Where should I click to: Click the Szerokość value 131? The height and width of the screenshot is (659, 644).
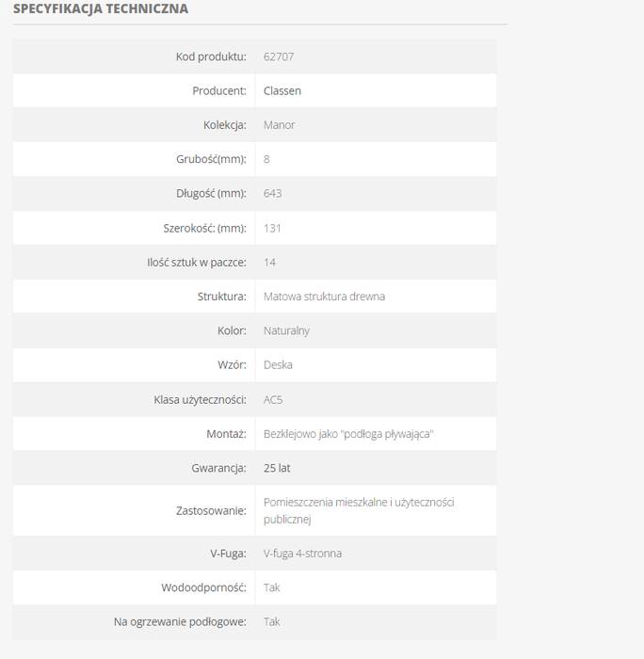click(272, 228)
